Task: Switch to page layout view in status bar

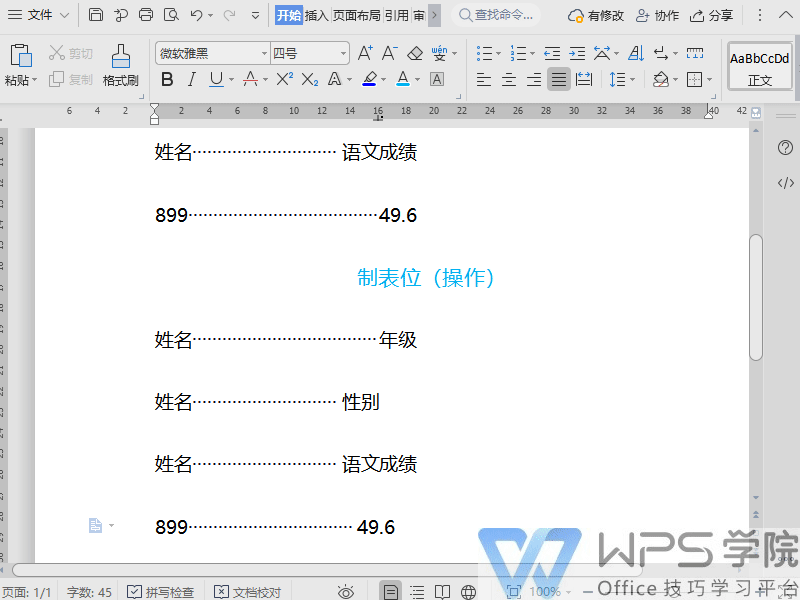Action: (x=390, y=592)
